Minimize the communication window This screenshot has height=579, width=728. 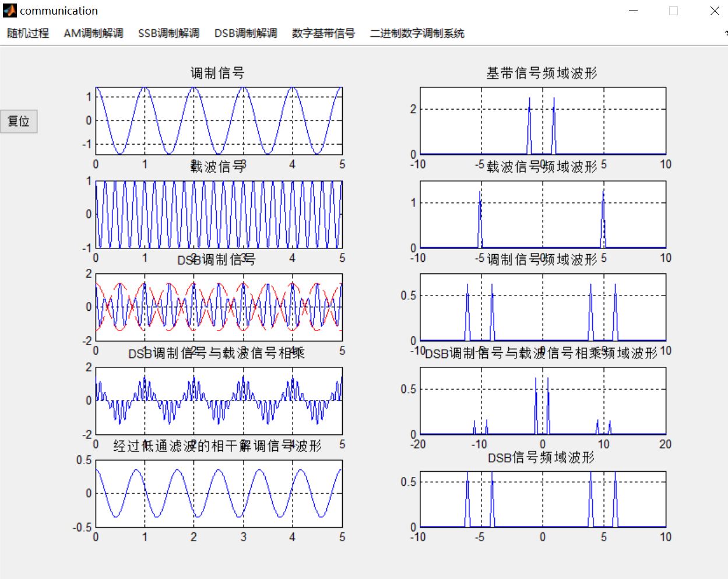point(634,10)
